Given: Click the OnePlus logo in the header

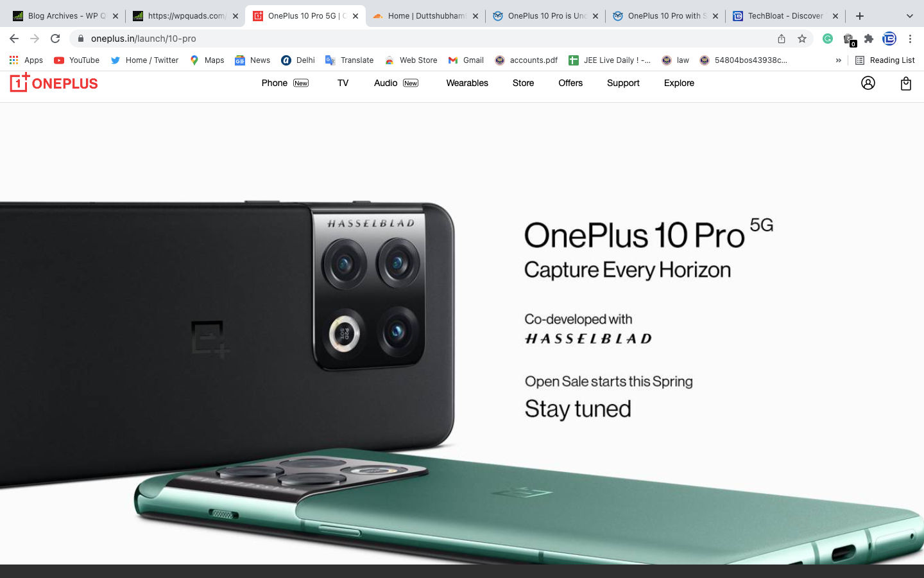Looking at the screenshot, I should pyautogui.click(x=54, y=83).
